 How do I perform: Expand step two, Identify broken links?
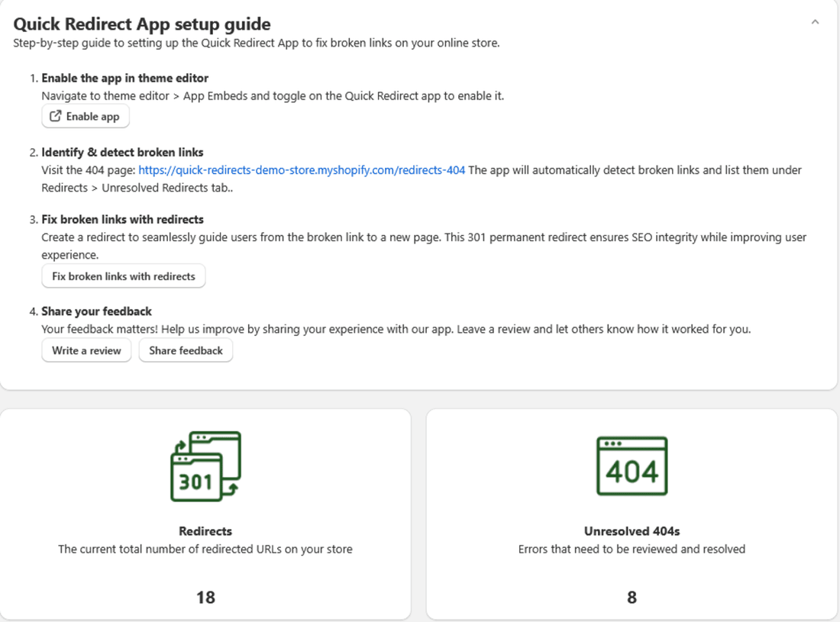(x=122, y=152)
